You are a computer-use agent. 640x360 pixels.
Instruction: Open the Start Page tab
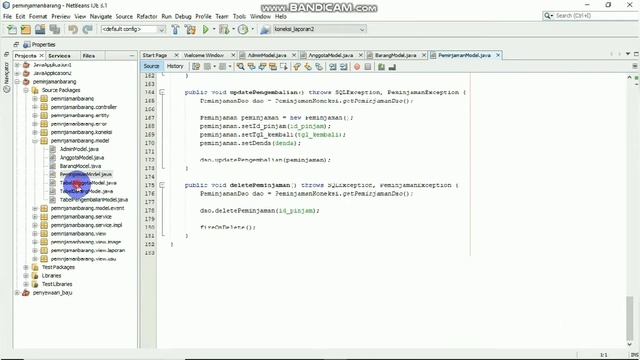pyautogui.click(x=155, y=55)
